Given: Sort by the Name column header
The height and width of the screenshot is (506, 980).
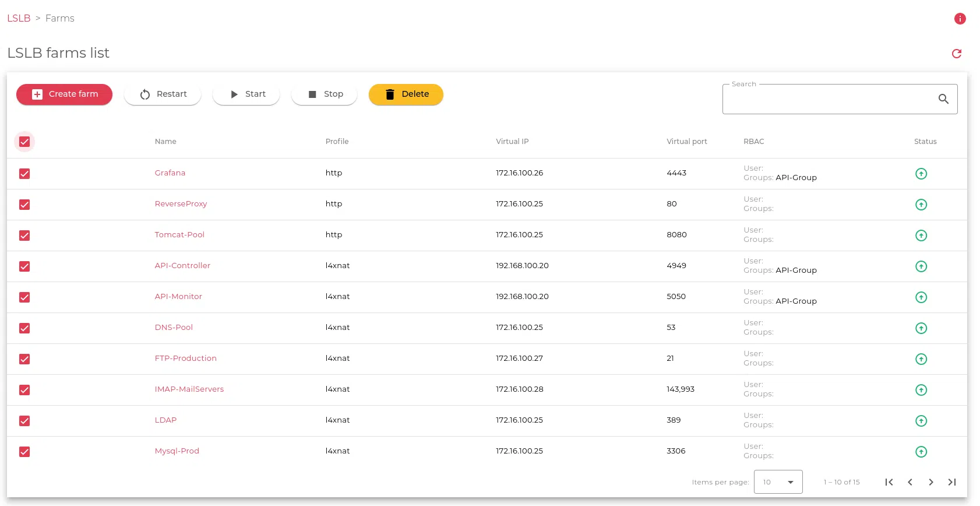Looking at the screenshot, I should [x=165, y=142].
